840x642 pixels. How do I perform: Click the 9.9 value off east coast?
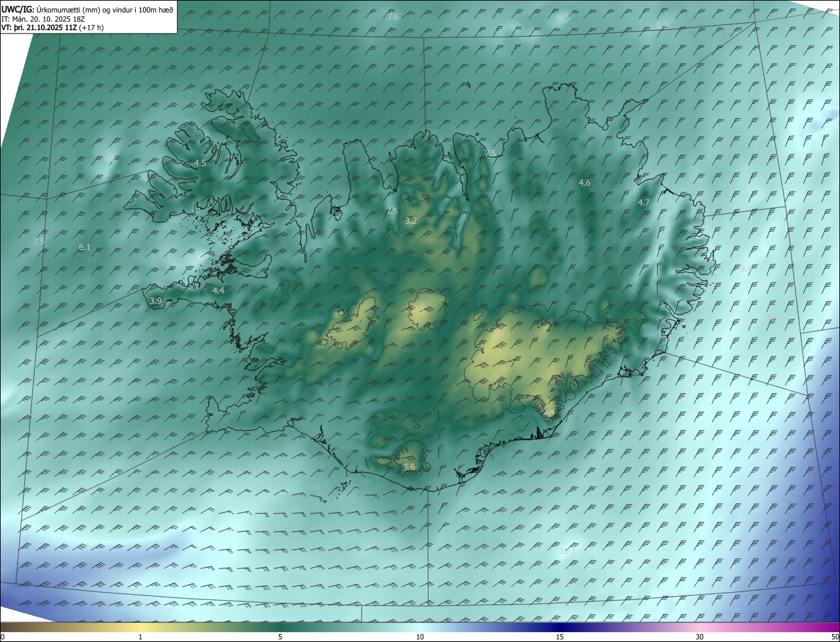click(x=745, y=268)
